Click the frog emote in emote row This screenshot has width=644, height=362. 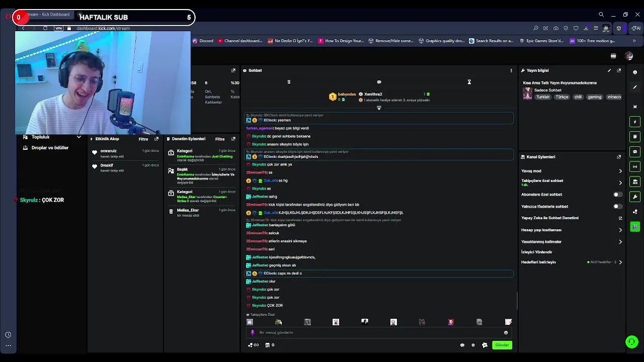coord(278,322)
